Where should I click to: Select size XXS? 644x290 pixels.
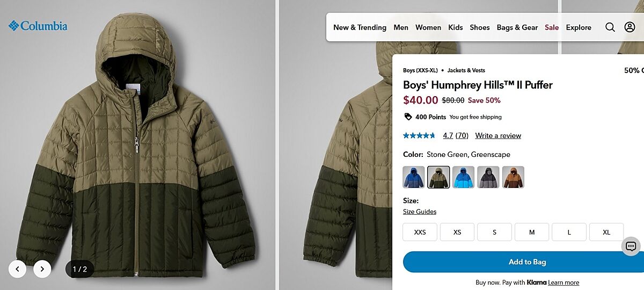click(x=420, y=232)
